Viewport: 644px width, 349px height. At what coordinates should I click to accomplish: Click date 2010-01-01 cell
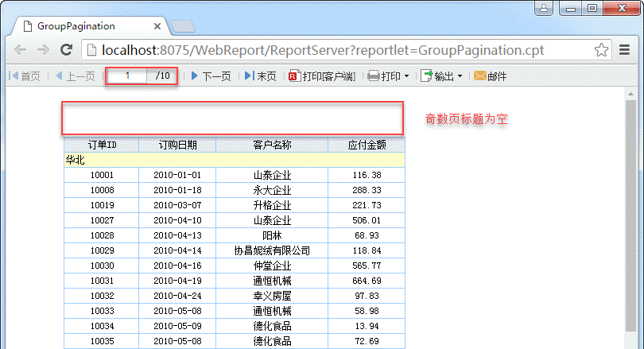click(x=177, y=175)
